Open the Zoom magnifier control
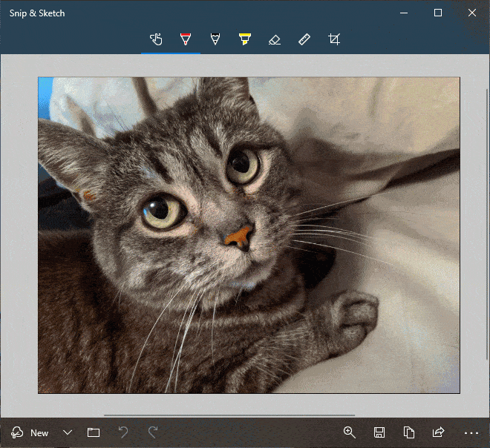The height and width of the screenshot is (448, 490). 350,432
